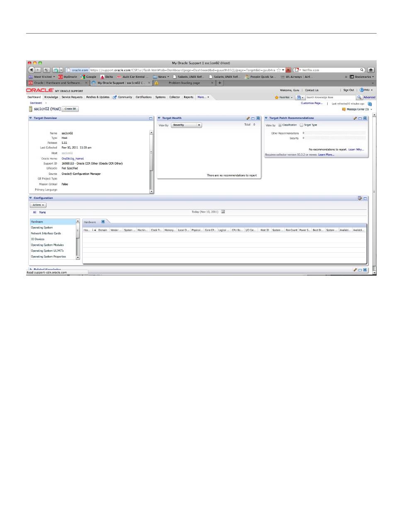394x532 pixels.
Task: Open the OraDb11g_home1 Oracle Home link
Action: 73,158
